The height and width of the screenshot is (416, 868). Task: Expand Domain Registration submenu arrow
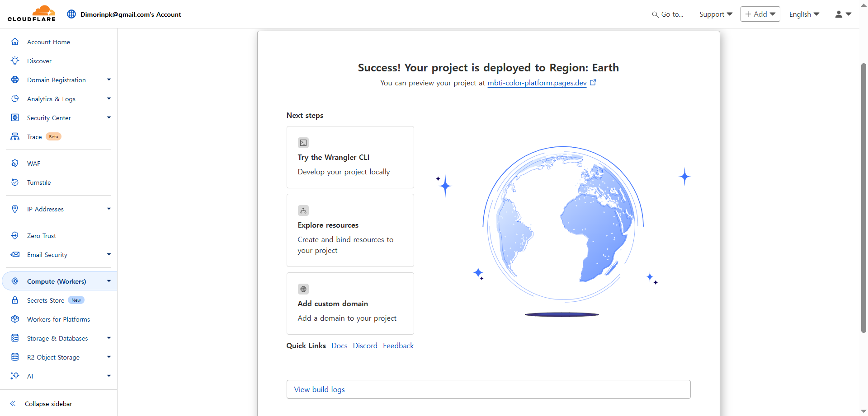[x=109, y=79]
